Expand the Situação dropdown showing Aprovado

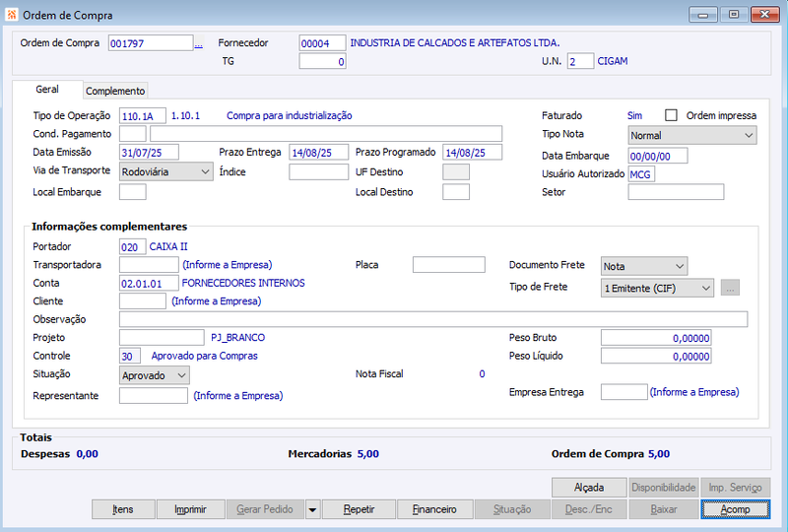tap(155, 375)
